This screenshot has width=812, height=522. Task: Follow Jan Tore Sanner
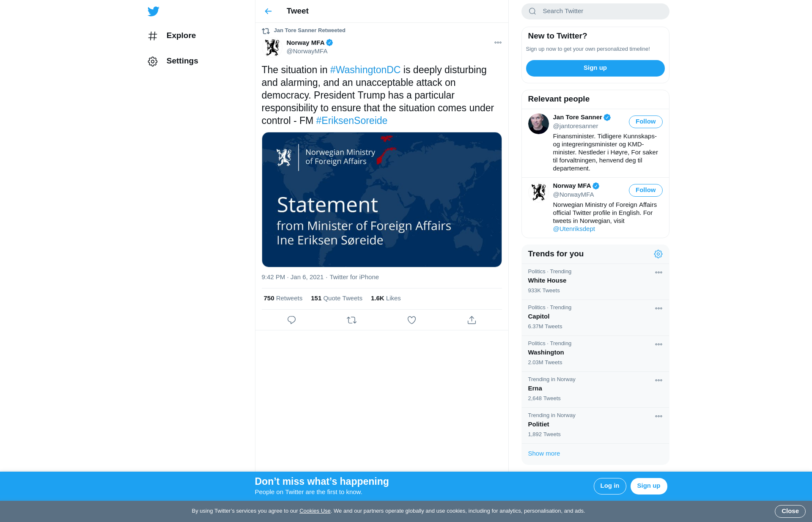tap(645, 122)
